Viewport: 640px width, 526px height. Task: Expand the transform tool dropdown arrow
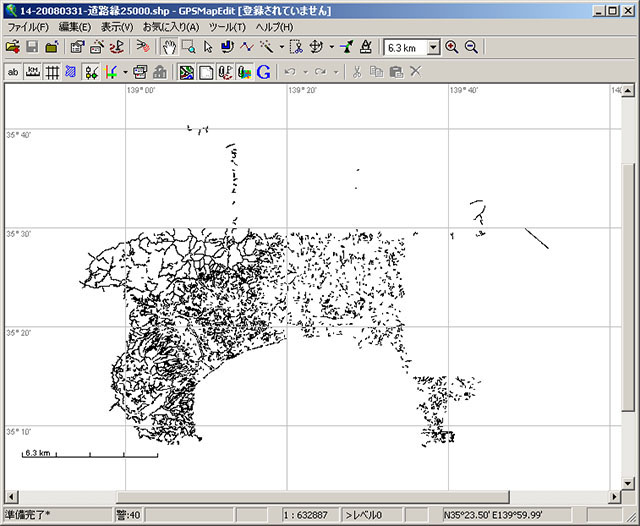[x=331, y=47]
